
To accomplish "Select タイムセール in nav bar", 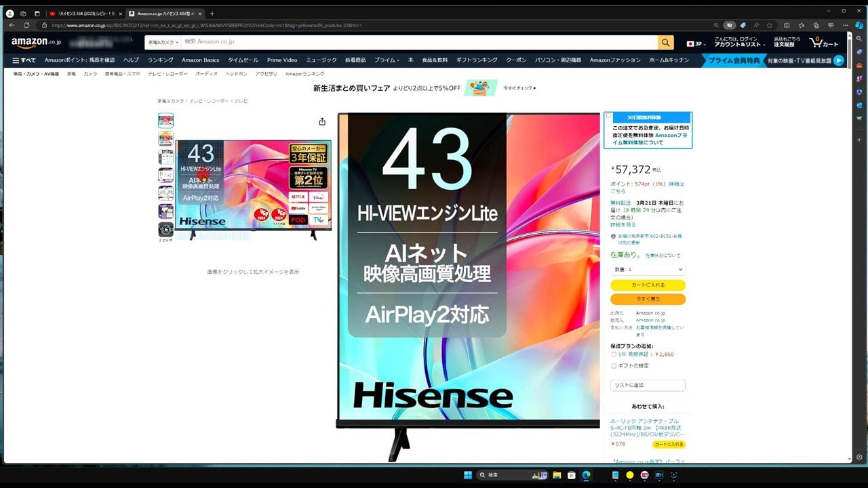I will 243,60.
